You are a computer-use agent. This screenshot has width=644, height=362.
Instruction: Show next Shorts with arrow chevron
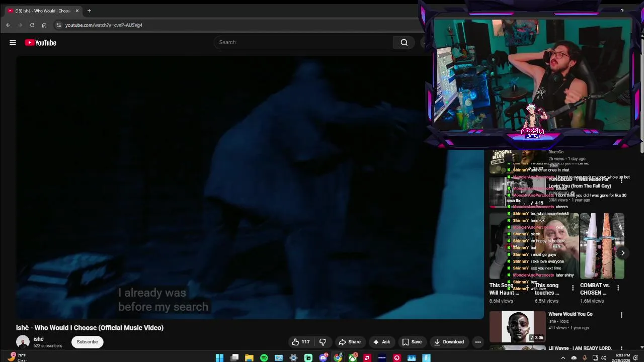[622, 253]
